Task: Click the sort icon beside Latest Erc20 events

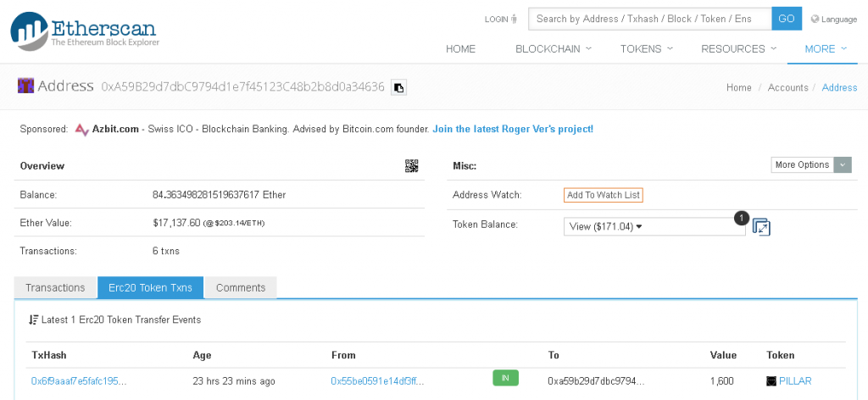Action: pos(34,319)
